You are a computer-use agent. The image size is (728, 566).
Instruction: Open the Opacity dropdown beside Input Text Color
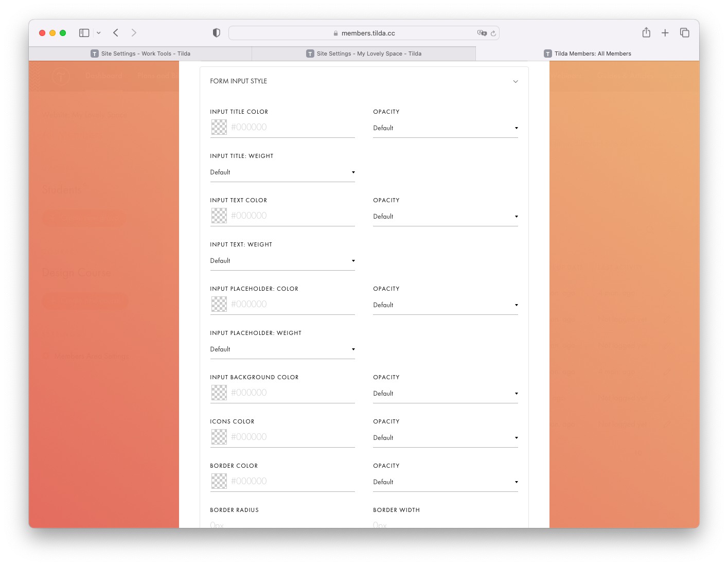pyautogui.click(x=445, y=216)
